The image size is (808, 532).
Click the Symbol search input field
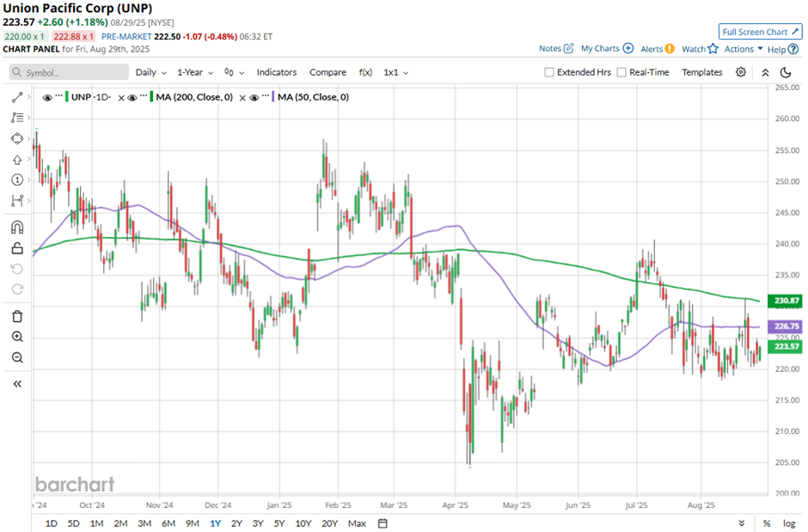(x=69, y=72)
